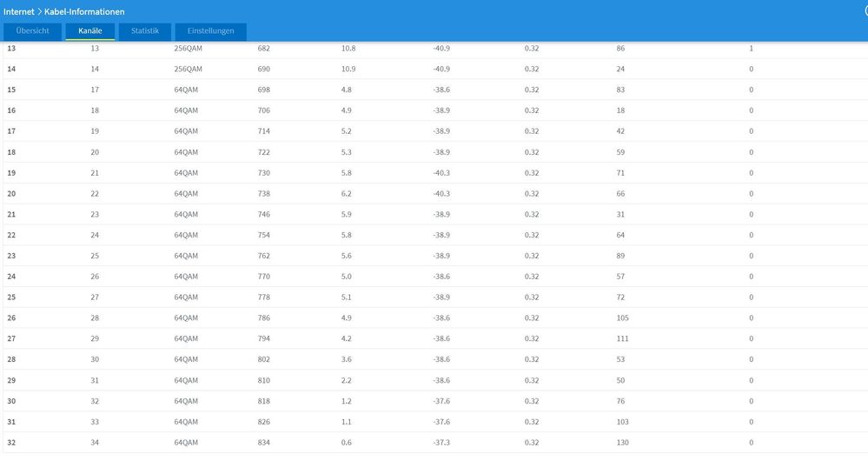Screen dimensions: 868x461
Task: Select frequency 730 in row 19
Action: (x=264, y=173)
